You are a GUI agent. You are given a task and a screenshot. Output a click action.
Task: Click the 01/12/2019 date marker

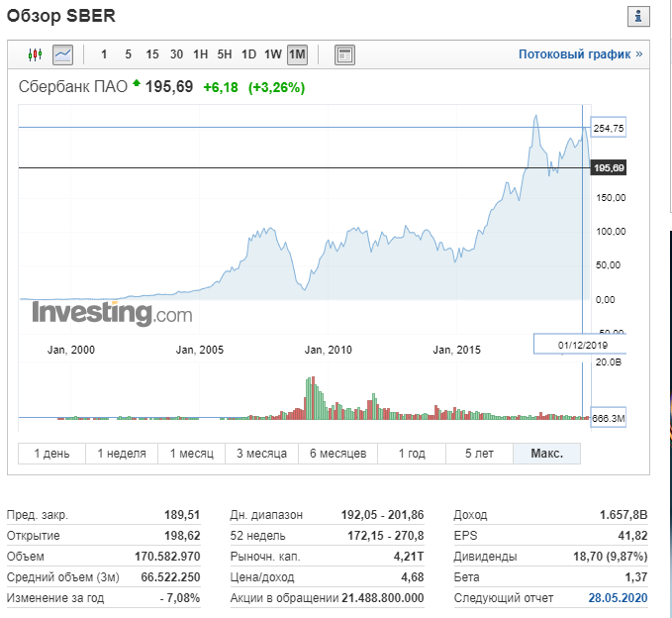pyautogui.click(x=582, y=345)
